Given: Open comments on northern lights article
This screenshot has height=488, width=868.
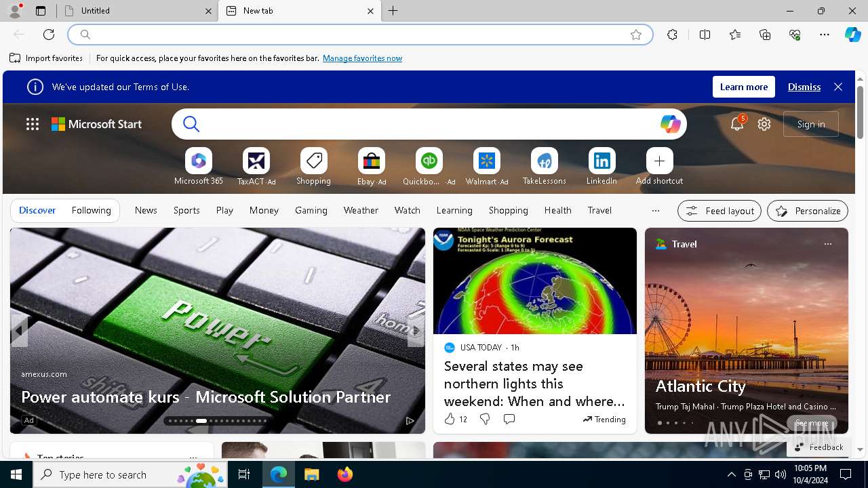Looking at the screenshot, I should [509, 420].
